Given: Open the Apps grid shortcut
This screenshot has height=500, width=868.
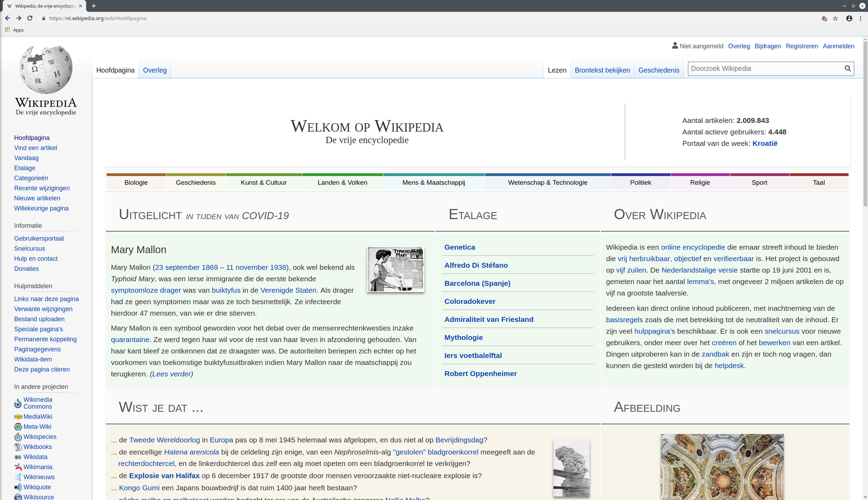Looking at the screenshot, I should (x=7, y=30).
